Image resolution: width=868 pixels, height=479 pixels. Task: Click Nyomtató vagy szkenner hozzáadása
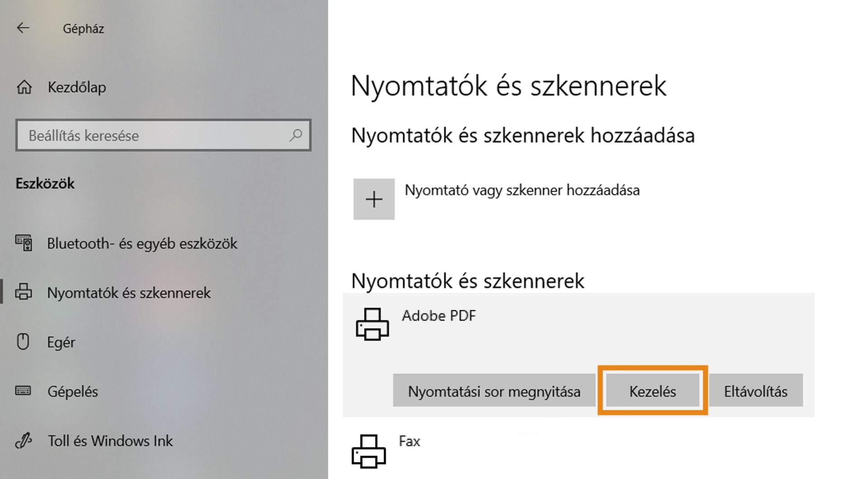pos(521,190)
